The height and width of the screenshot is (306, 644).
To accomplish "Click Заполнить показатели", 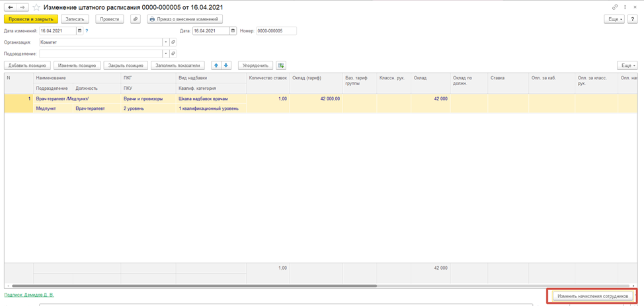I will click(x=177, y=65).
